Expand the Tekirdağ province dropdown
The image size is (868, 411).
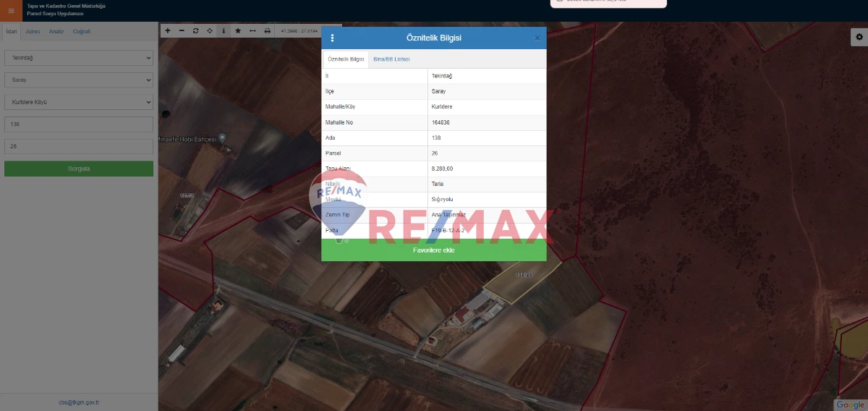[x=79, y=57]
